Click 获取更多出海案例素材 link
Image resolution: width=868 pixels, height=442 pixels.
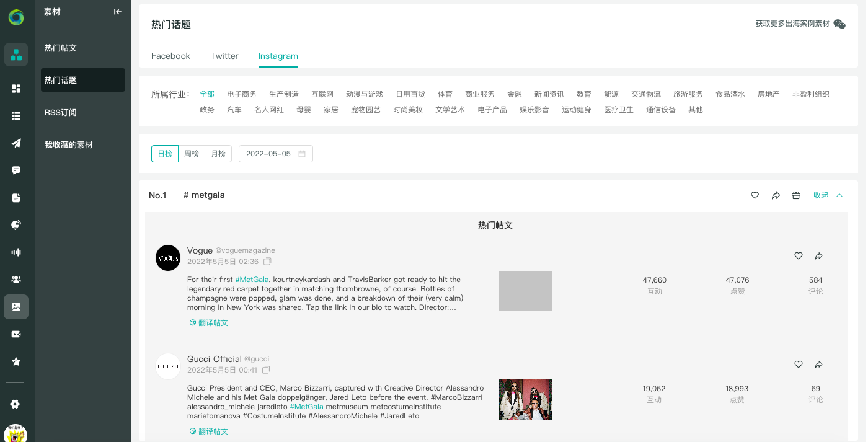coord(792,24)
